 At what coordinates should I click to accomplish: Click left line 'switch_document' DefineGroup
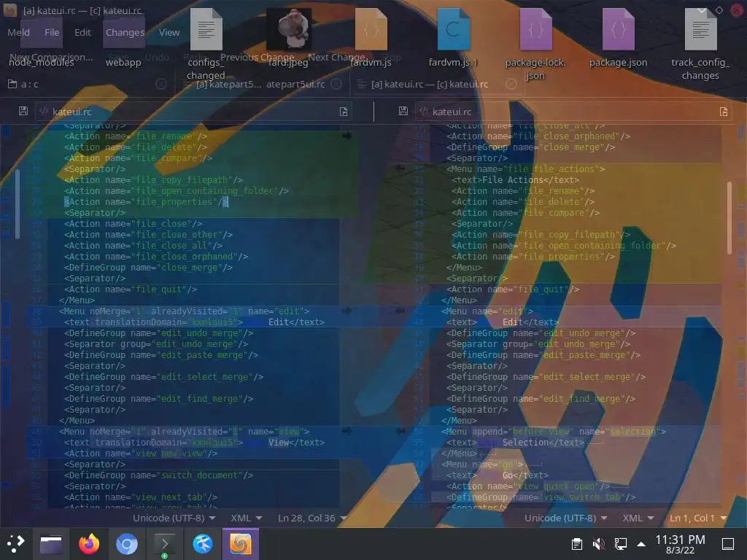pos(158,475)
